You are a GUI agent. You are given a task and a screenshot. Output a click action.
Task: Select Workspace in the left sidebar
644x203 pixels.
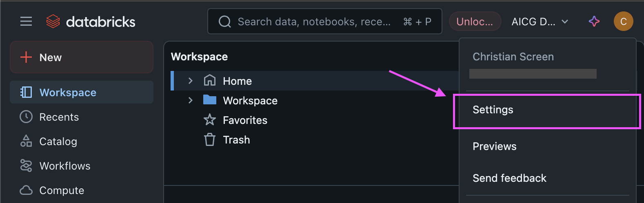(x=68, y=93)
